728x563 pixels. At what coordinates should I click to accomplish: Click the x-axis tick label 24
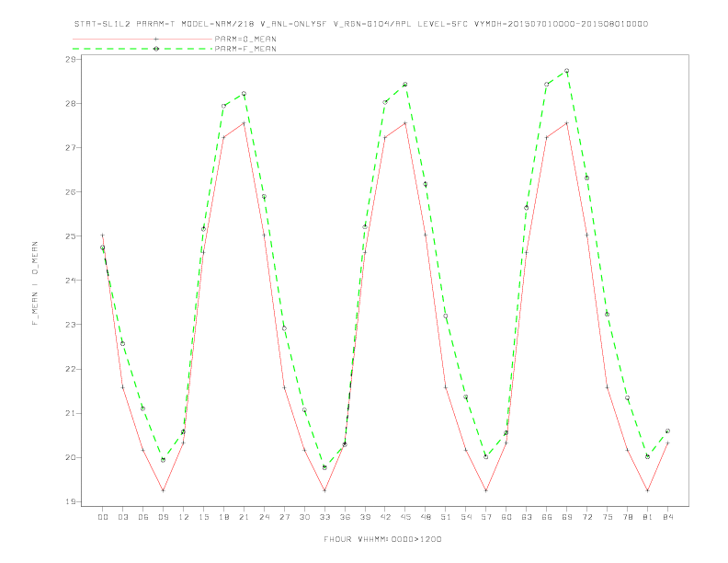[x=264, y=517]
